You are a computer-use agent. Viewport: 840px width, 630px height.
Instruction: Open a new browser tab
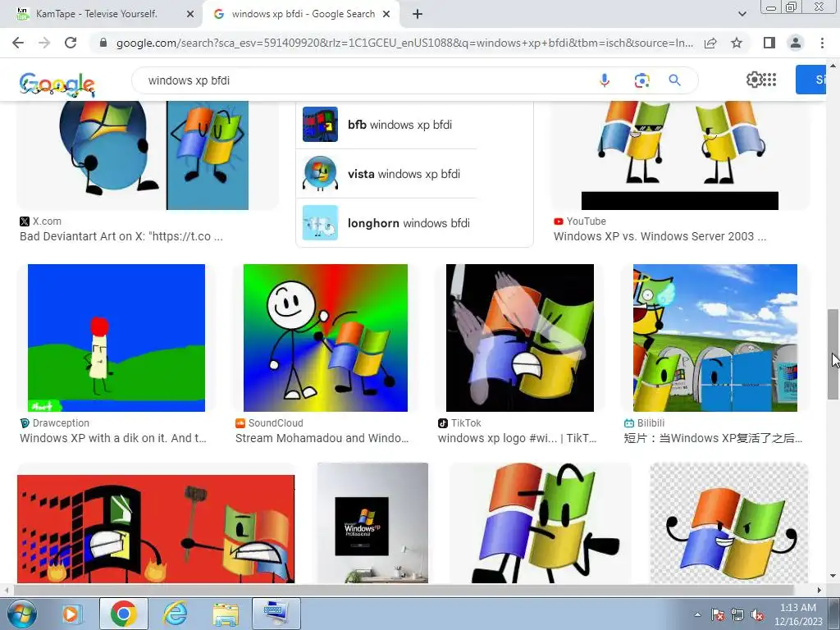pos(418,15)
